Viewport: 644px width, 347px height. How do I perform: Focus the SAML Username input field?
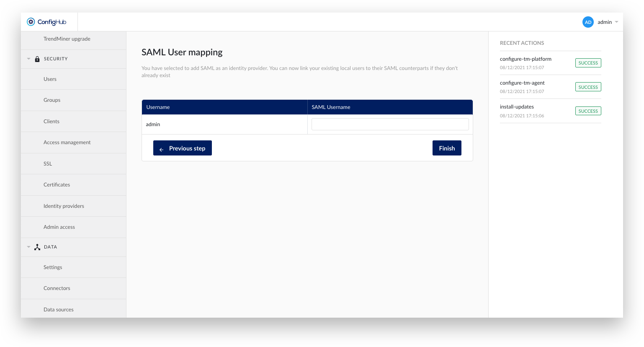click(390, 124)
